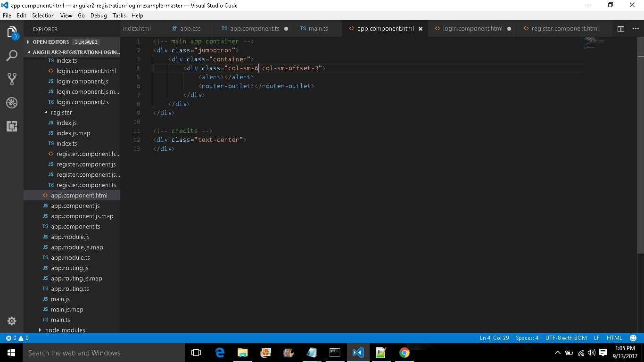644x362 pixels.
Task: Click line number 12 in the gutter
Action: [x=137, y=140]
